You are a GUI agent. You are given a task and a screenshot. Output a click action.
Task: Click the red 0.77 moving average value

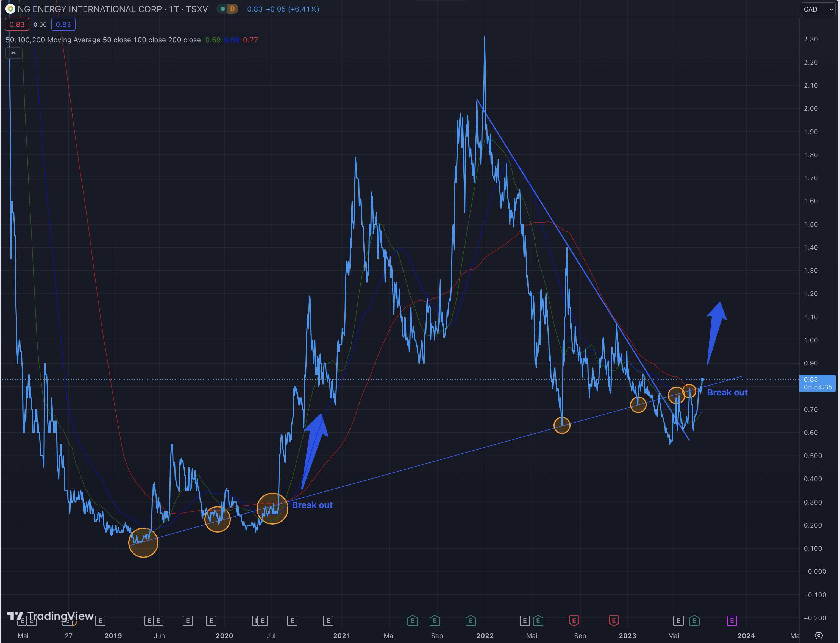pos(250,40)
